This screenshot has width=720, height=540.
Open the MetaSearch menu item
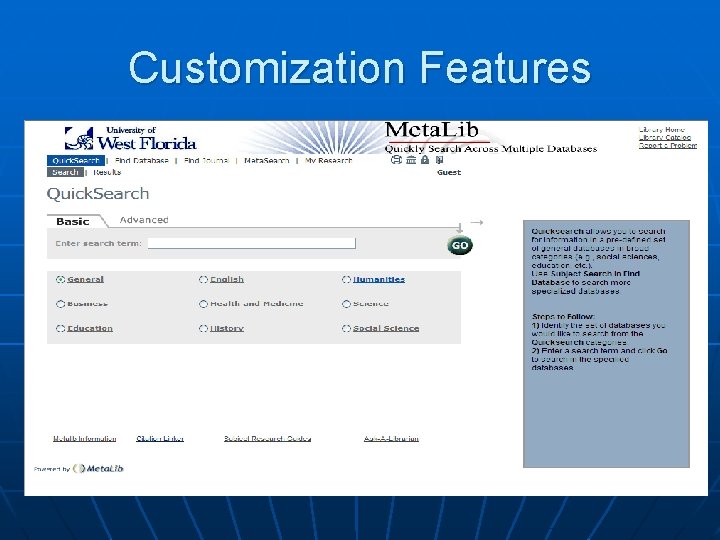click(266, 160)
